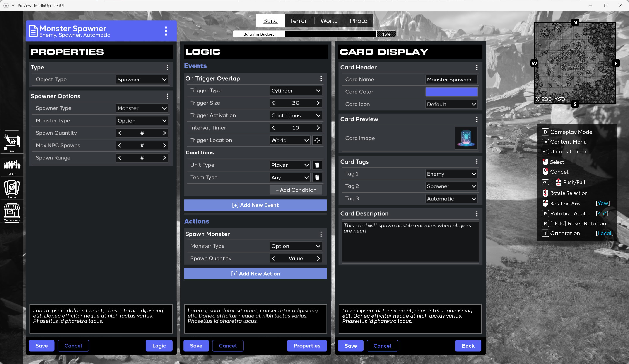Delete the Team Type condition with trash icon

317,178
